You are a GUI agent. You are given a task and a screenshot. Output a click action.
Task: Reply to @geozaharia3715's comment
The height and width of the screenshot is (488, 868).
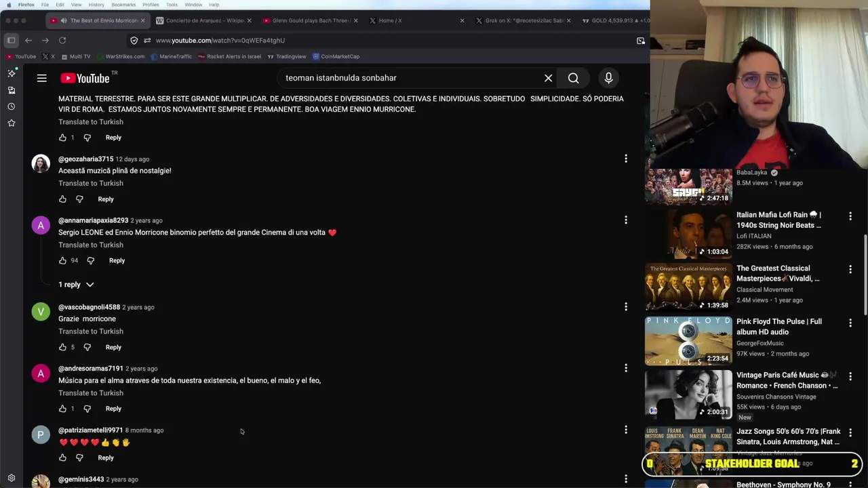[x=106, y=199]
